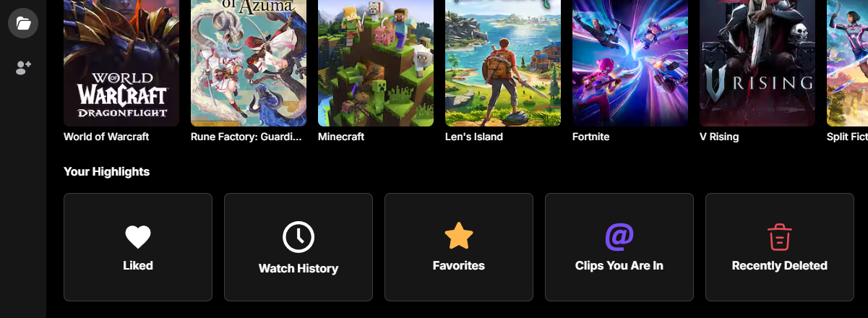
Task: Open the Favorites highlights card
Action: coord(459,247)
